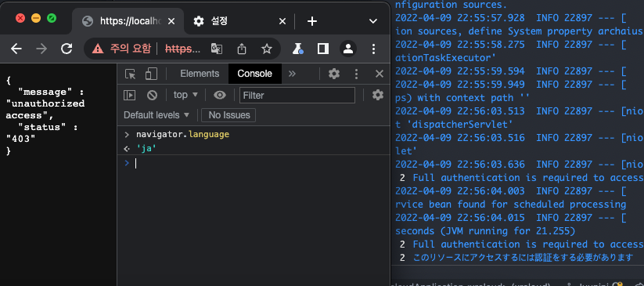Screen dimensions: 644x286
Task: Open a new browser tab
Action: (312, 21)
